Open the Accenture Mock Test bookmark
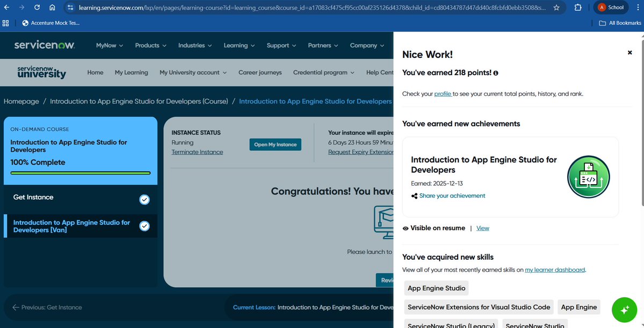The image size is (644, 328). pyautogui.click(x=51, y=23)
